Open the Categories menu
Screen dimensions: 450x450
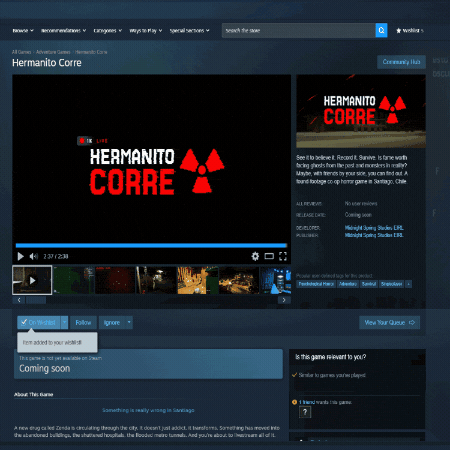(x=107, y=31)
